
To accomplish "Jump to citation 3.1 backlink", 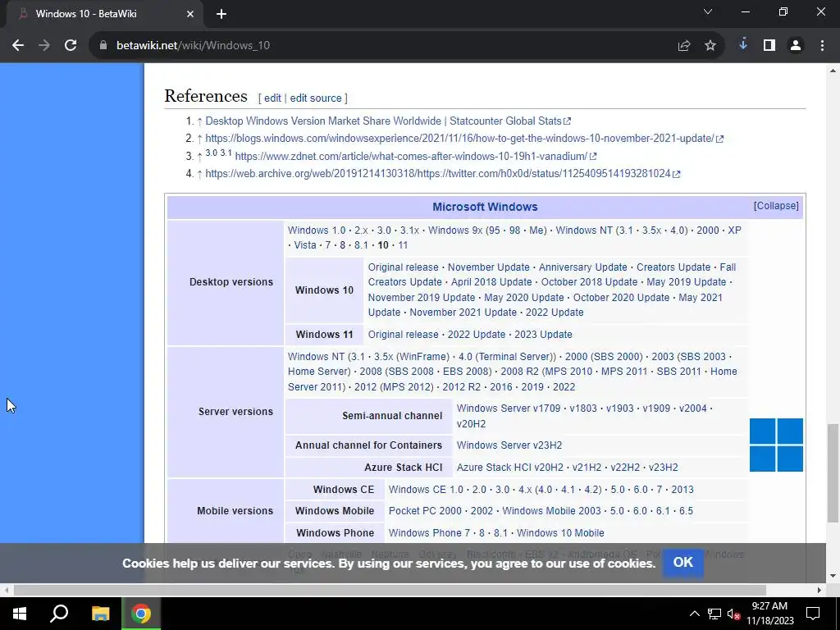I will click(226, 153).
